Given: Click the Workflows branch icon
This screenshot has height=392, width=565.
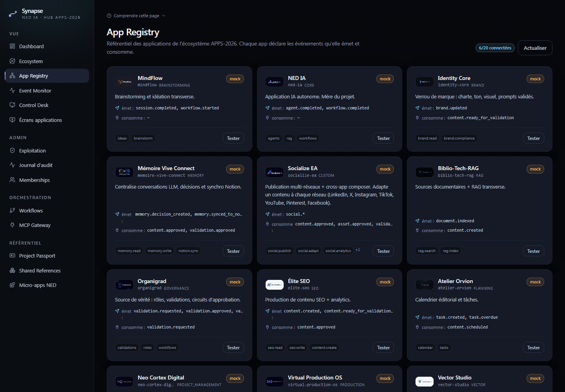Looking at the screenshot, I should coord(12,211).
